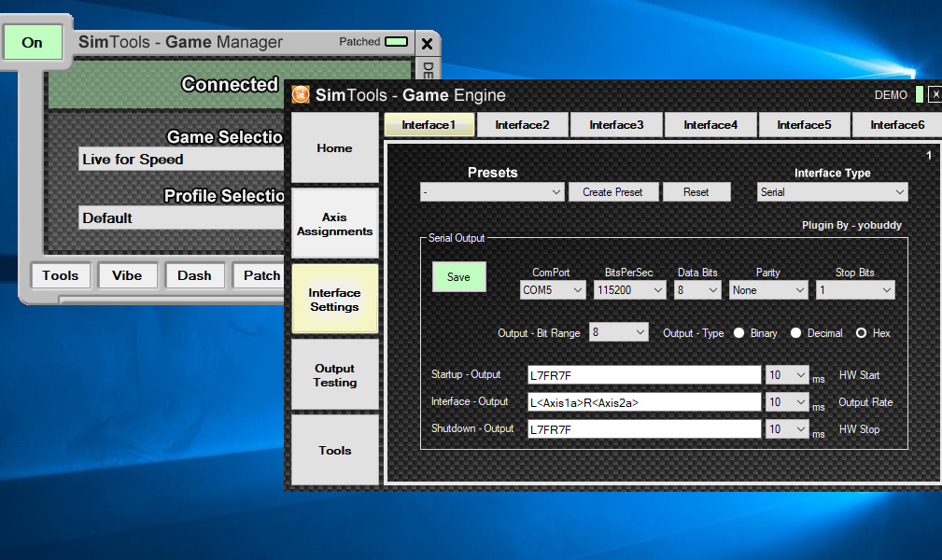This screenshot has width=942, height=560.
Task: Switch to the Interface5 tab
Action: [x=805, y=125]
